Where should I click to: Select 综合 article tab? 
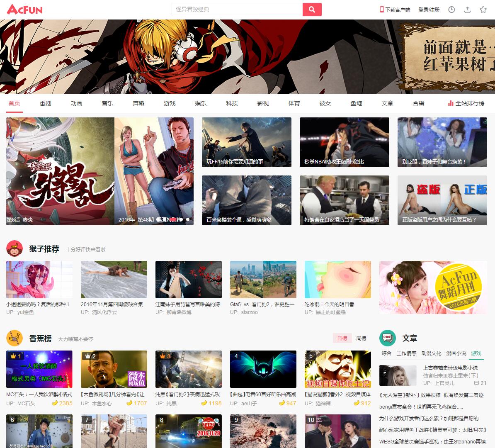click(386, 353)
